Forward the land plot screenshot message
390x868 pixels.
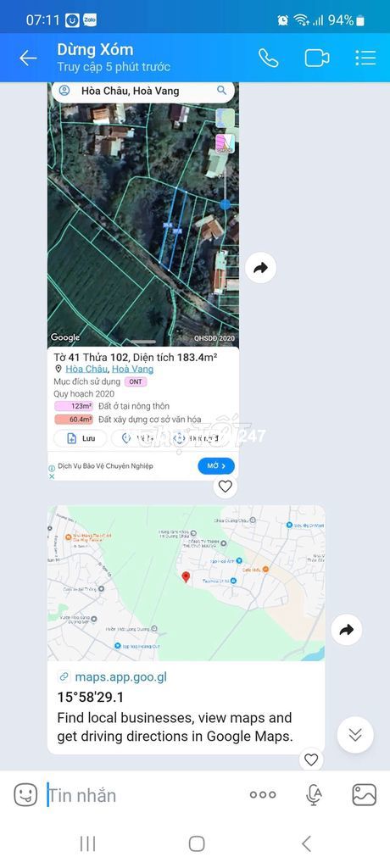point(260,268)
